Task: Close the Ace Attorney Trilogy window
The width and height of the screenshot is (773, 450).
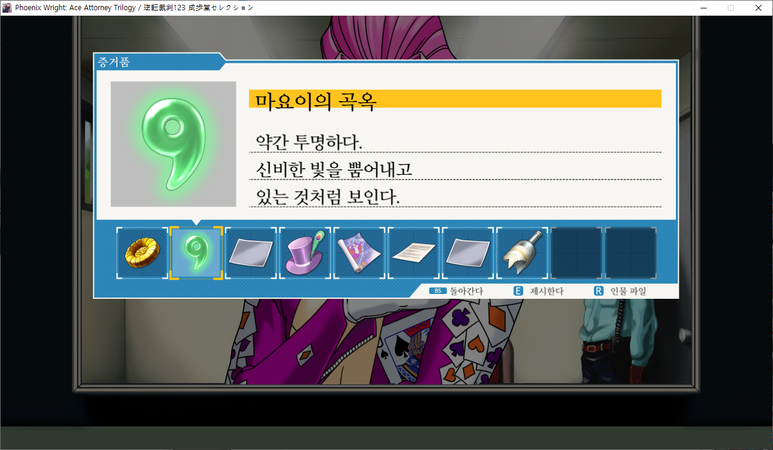Action: coord(758,8)
